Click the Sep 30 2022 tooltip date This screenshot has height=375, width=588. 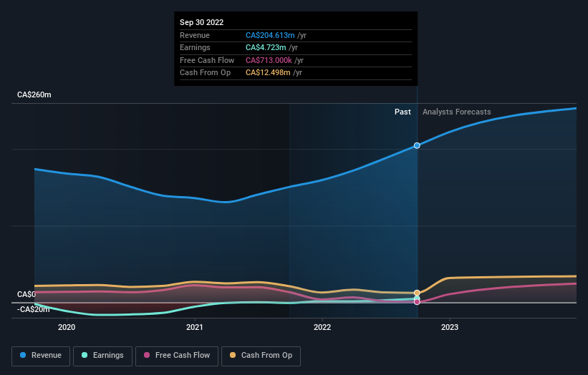(201, 22)
